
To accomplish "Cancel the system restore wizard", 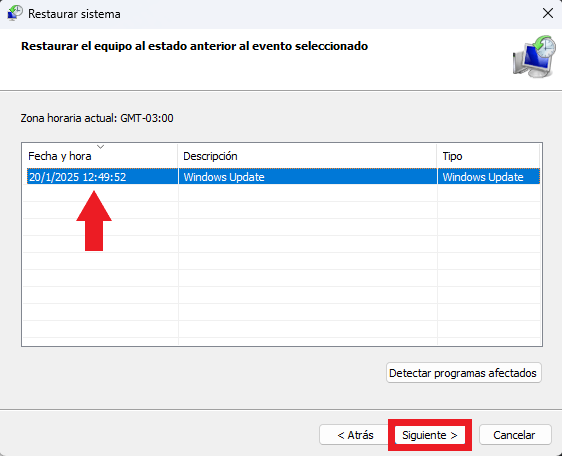I will pyautogui.click(x=515, y=435).
